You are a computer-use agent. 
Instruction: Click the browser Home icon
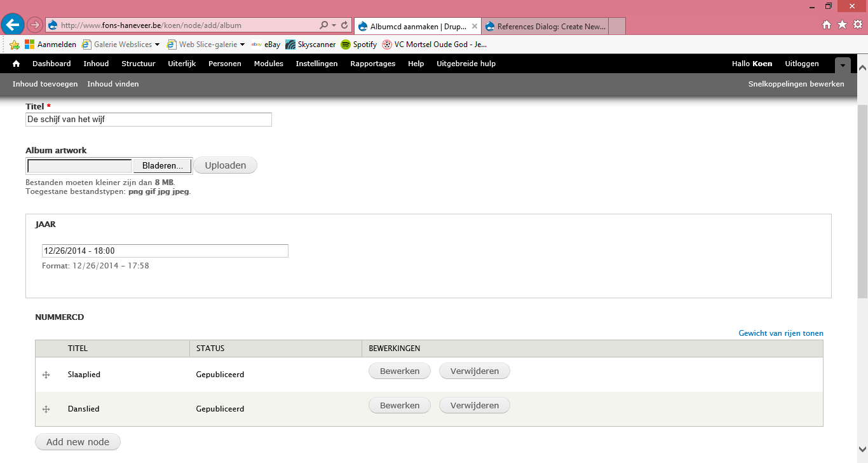point(827,25)
